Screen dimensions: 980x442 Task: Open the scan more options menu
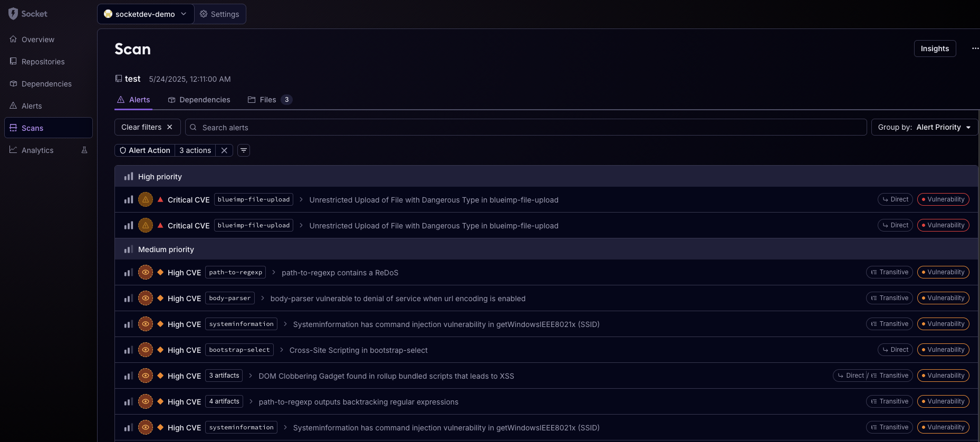(x=975, y=49)
